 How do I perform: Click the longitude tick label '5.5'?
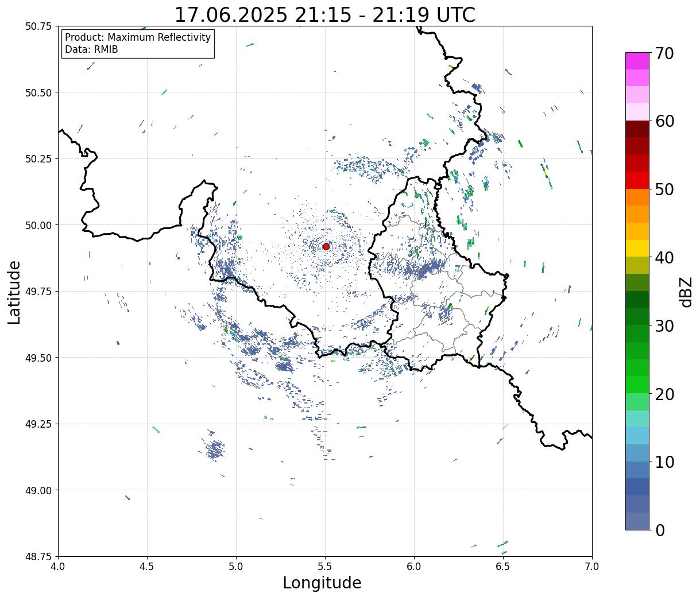point(325,567)
